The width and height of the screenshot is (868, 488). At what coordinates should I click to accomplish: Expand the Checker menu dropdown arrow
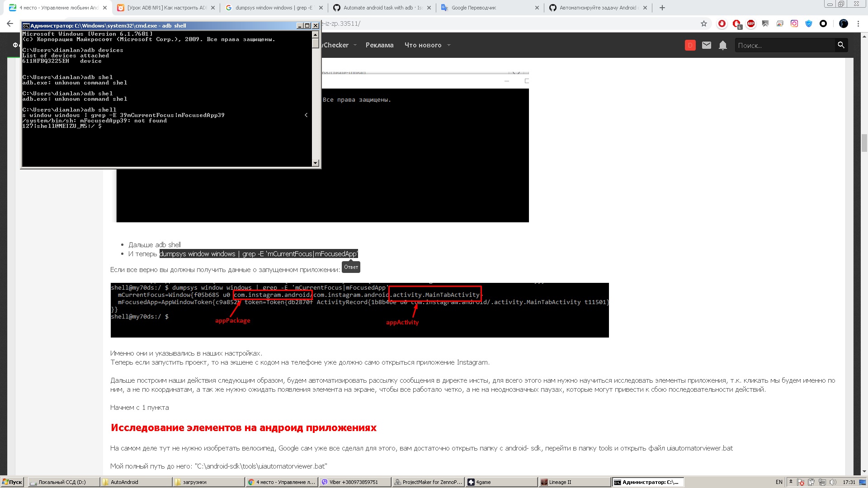355,45
